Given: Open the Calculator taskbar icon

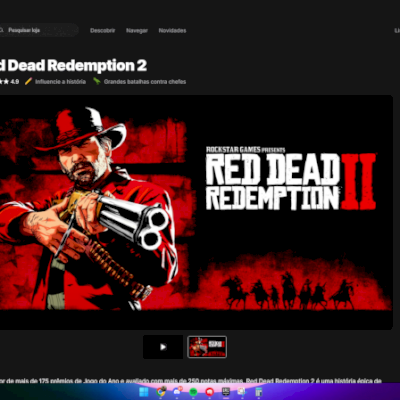Looking at the screenshot, I should [258, 392].
